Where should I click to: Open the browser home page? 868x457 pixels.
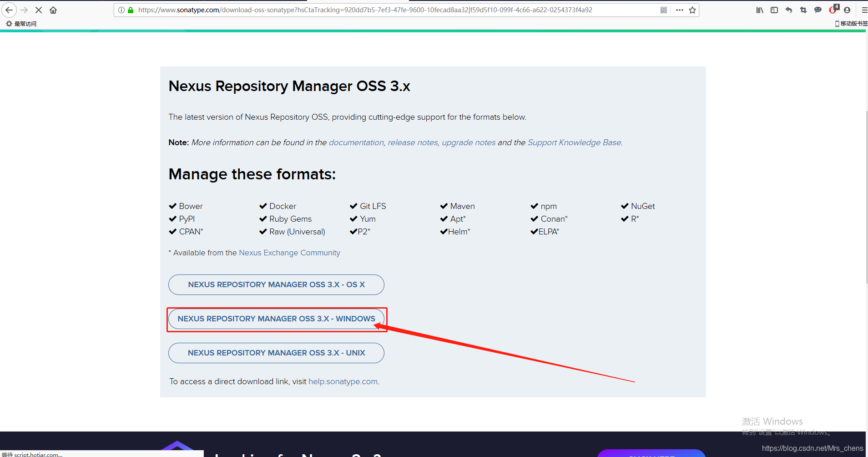[53, 10]
